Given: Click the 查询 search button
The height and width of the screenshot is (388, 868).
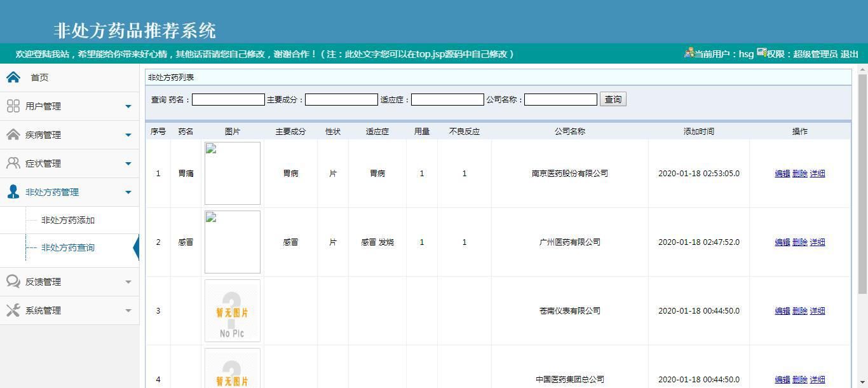Looking at the screenshot, I should click(613, 99).
